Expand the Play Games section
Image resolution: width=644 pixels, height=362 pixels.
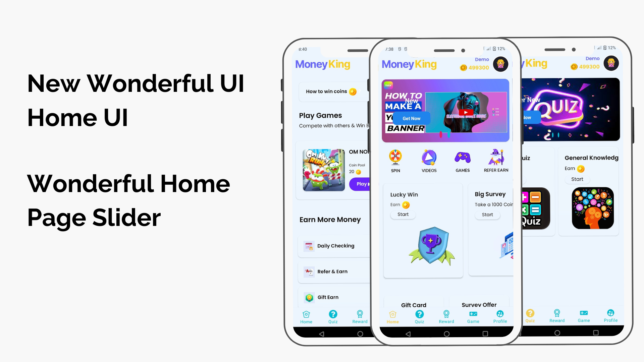coord(321,115)
